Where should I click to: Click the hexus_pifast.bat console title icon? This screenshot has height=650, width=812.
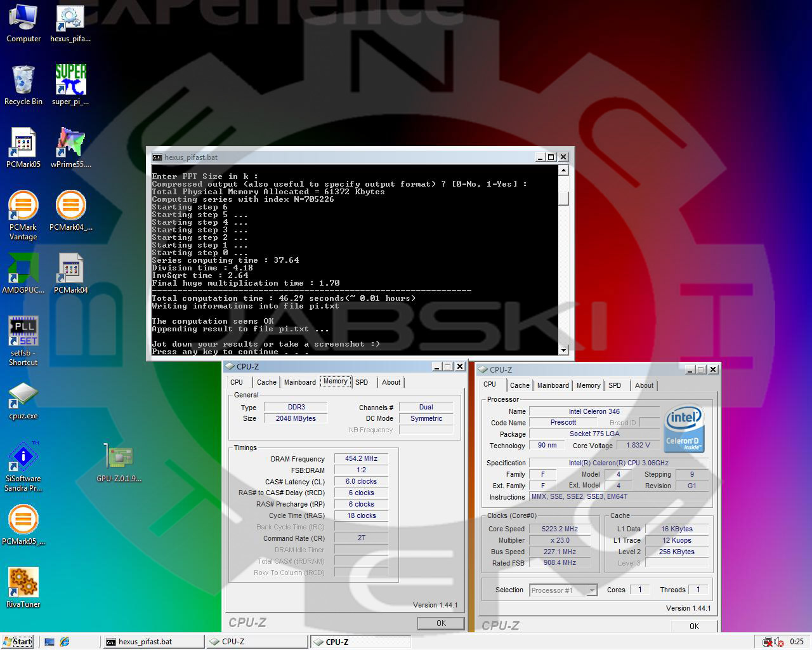pyautogui.click(x=157, y=157)
